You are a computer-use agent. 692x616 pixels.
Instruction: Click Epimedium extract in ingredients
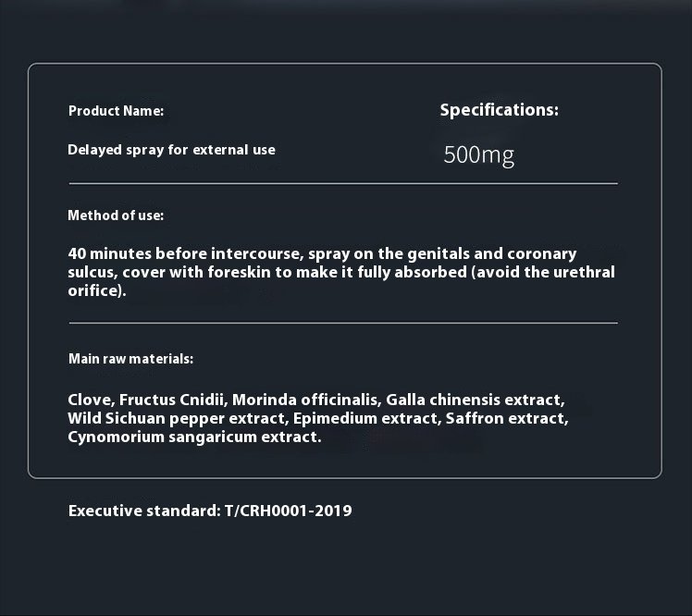[x=365, y=418]
